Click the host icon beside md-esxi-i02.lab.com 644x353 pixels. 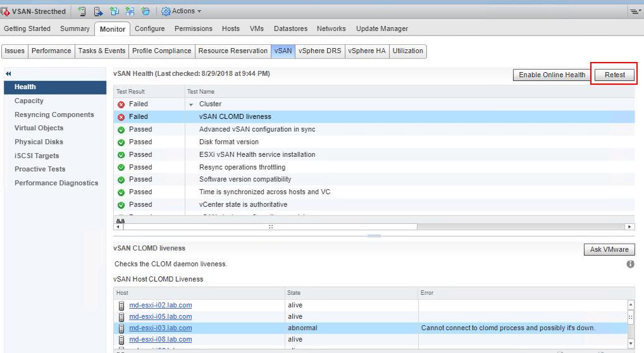point(121,306)
